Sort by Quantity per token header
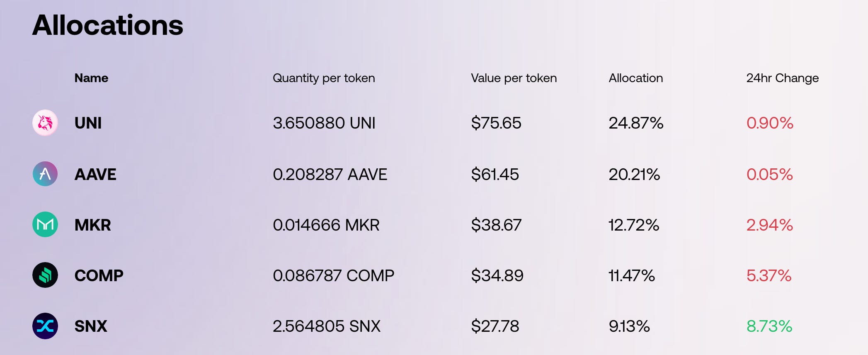This screenshot has height=355, width=868. [324, 78]
